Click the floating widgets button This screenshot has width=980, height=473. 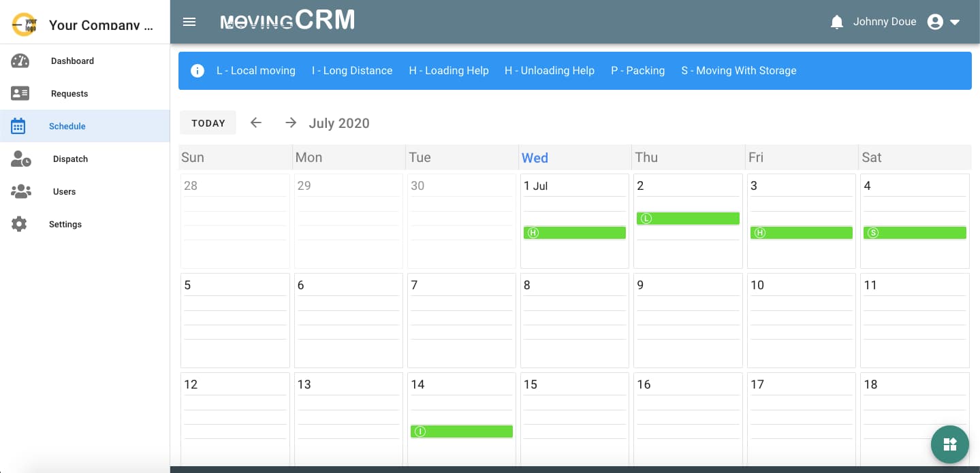click(x=949, y=444)
